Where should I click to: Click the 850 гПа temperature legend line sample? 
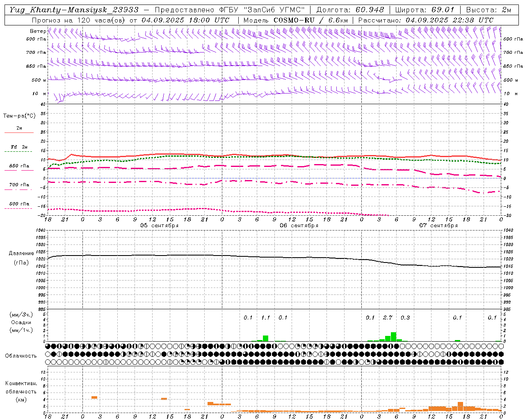tap(19, 171)
